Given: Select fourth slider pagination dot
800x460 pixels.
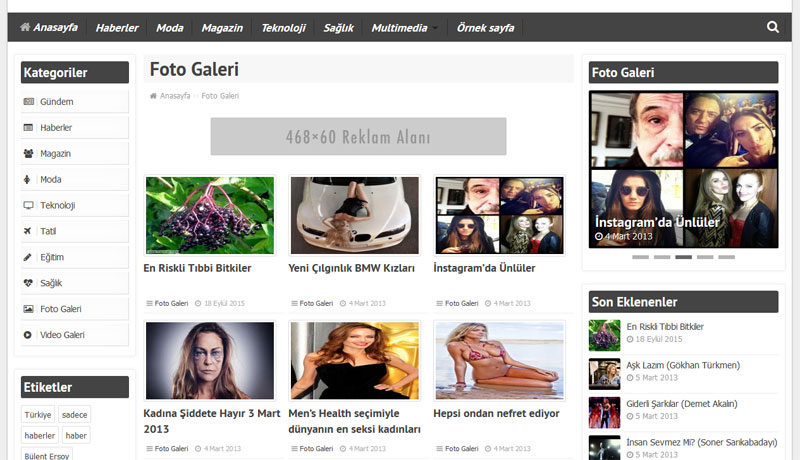Looking at the screenshot, I should tap(705, 257).
